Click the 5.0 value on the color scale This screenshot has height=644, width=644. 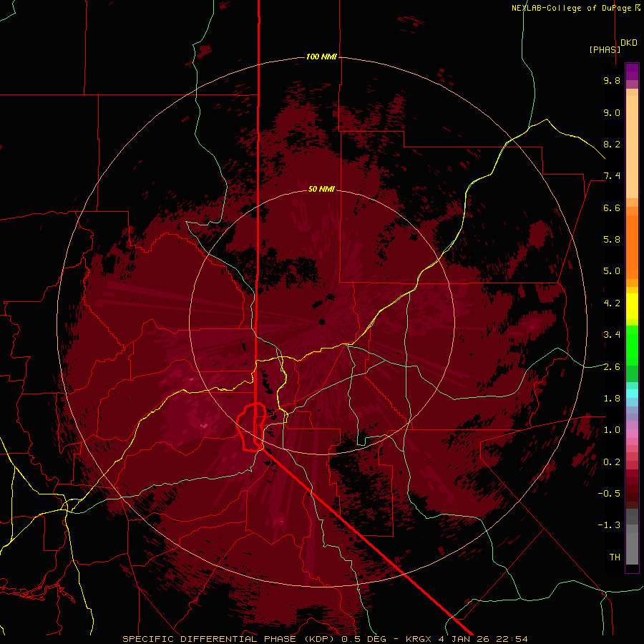(x=612, y=271)
